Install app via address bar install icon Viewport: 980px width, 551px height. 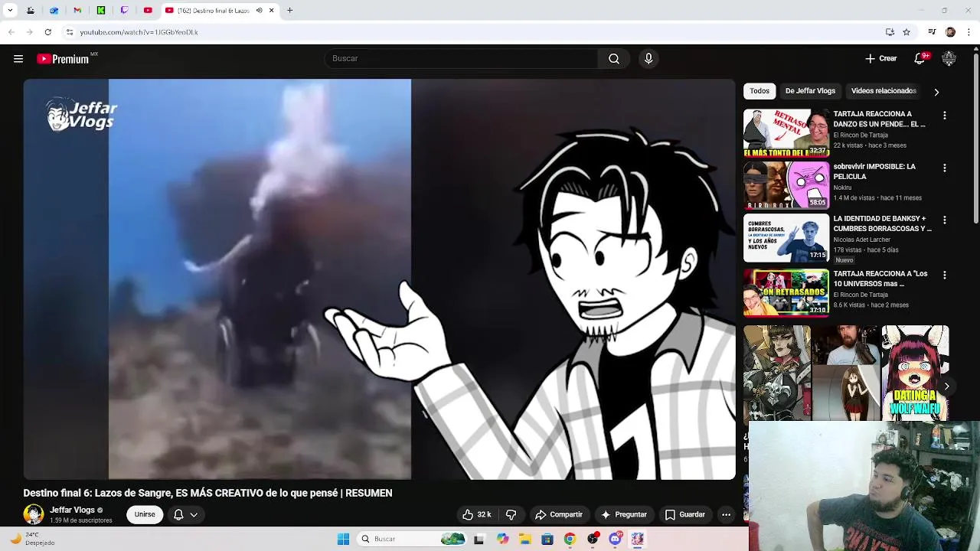tap(890, 32)
